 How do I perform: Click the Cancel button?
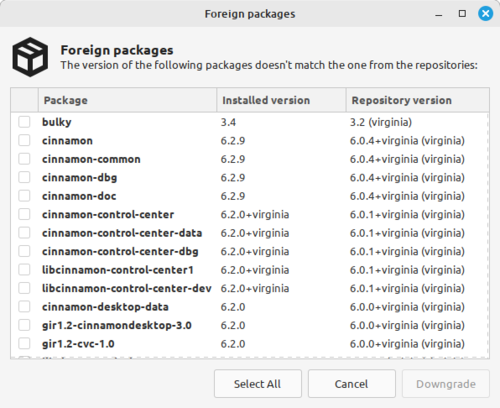(352, 384)
